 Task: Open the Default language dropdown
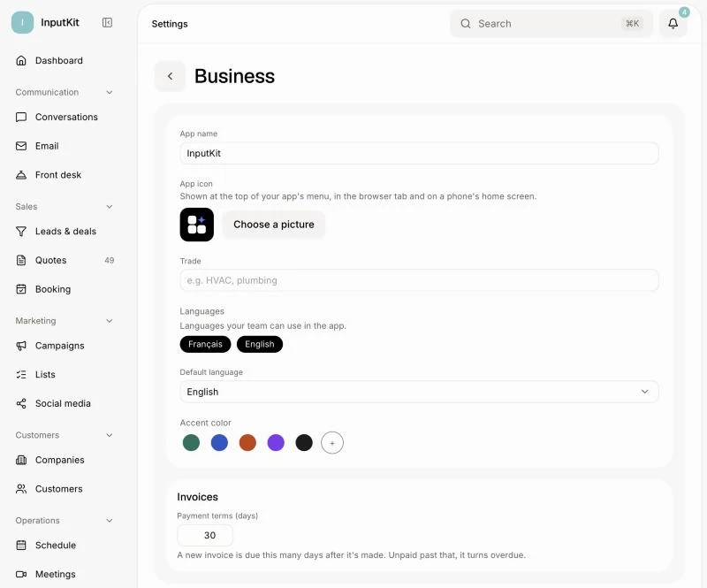click(419, 392)
